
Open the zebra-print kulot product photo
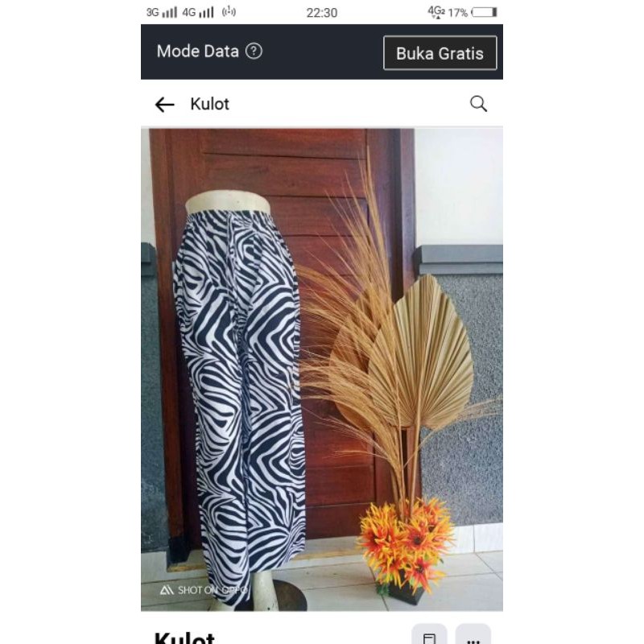(322, 369)
